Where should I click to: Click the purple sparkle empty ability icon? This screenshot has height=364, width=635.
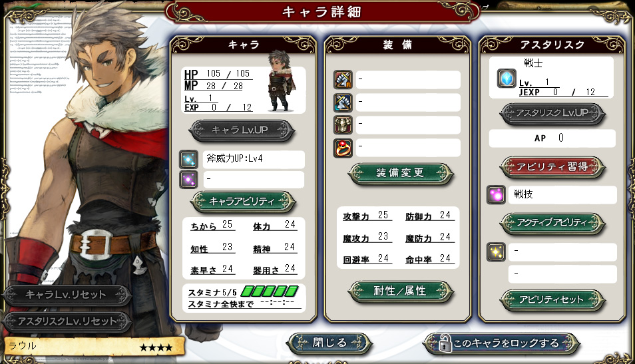tap(189, 180)
